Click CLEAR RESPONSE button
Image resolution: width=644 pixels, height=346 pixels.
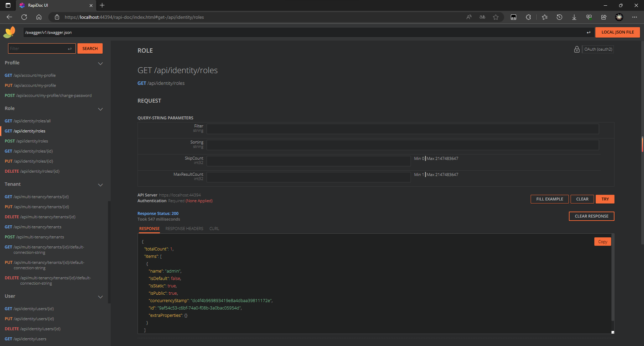pyautogui.click(x=592, y=216)
